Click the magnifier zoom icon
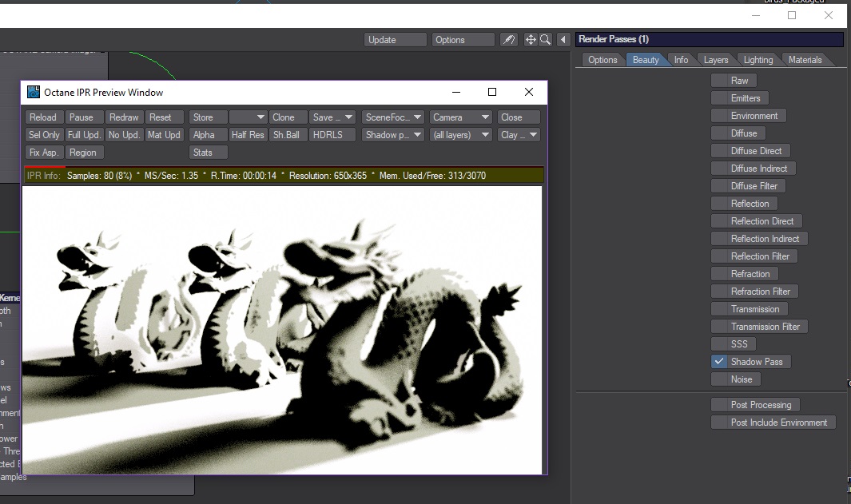 (546, 40)
